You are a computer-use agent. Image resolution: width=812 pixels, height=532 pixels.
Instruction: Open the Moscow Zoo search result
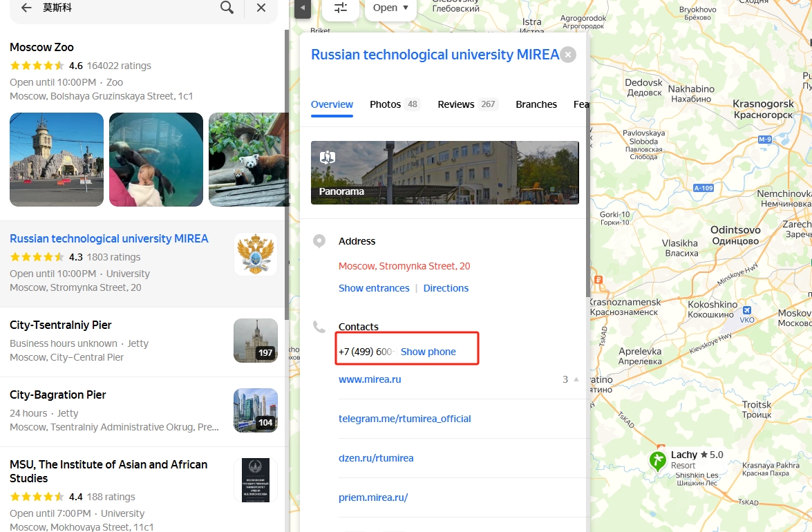click(x=42, y=47)
